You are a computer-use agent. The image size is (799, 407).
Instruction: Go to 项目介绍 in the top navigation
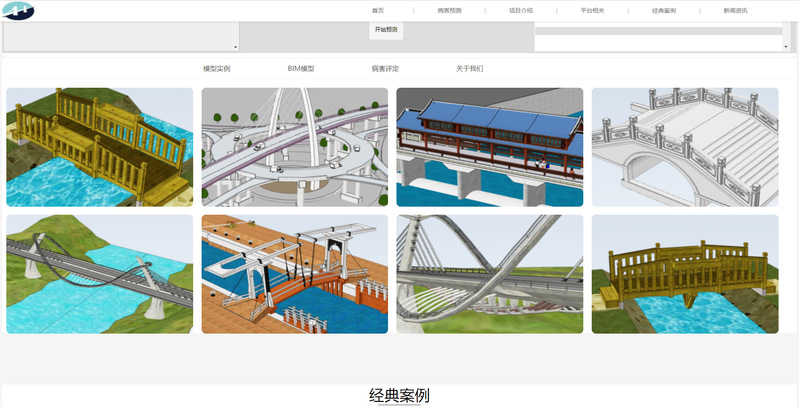[521, 10]
